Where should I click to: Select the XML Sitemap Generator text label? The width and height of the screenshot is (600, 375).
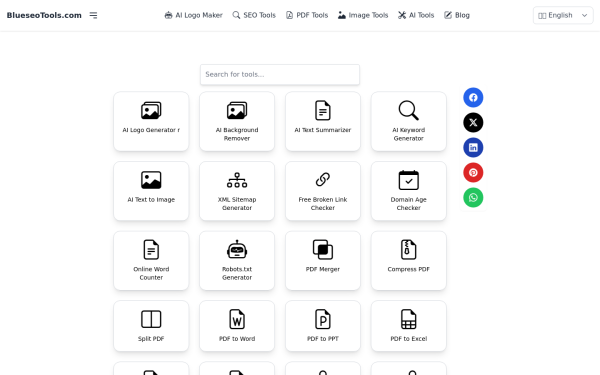coord(237,204)
